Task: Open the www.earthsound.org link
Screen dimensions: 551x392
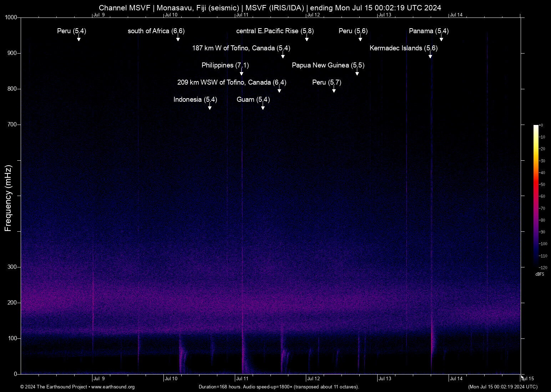Action: pyautogui.click(x=113, y=387)
